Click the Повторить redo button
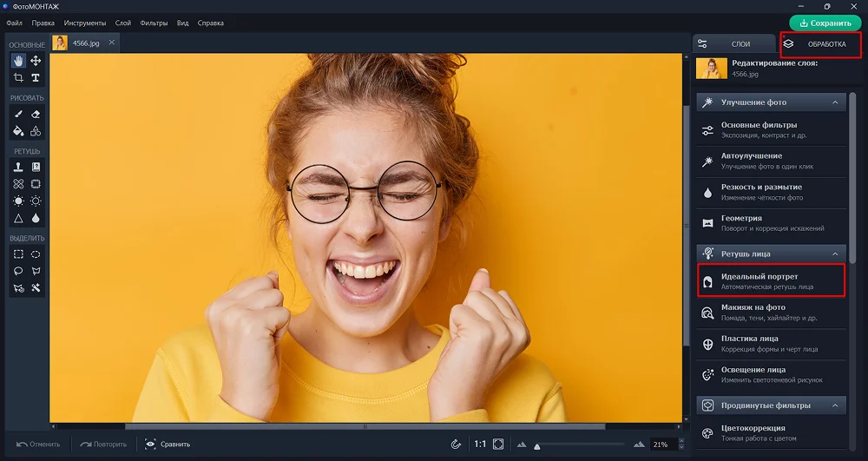This screenshot has width=868, height=461. (x=103, y=444)
